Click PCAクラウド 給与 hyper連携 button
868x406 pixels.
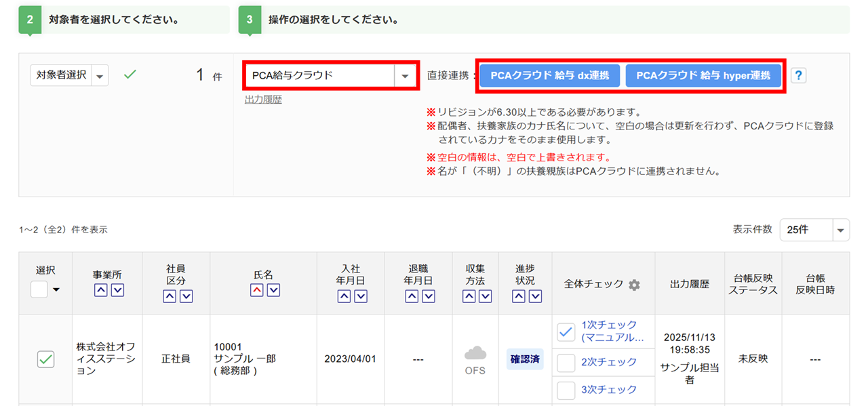pyautogui.click(x=703, y=76)
